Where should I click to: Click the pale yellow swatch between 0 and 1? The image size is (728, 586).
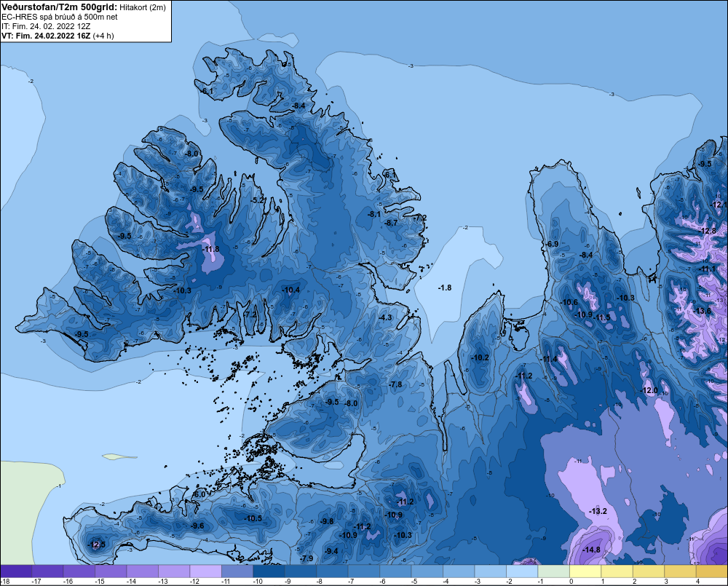click(x=585, y=571)
